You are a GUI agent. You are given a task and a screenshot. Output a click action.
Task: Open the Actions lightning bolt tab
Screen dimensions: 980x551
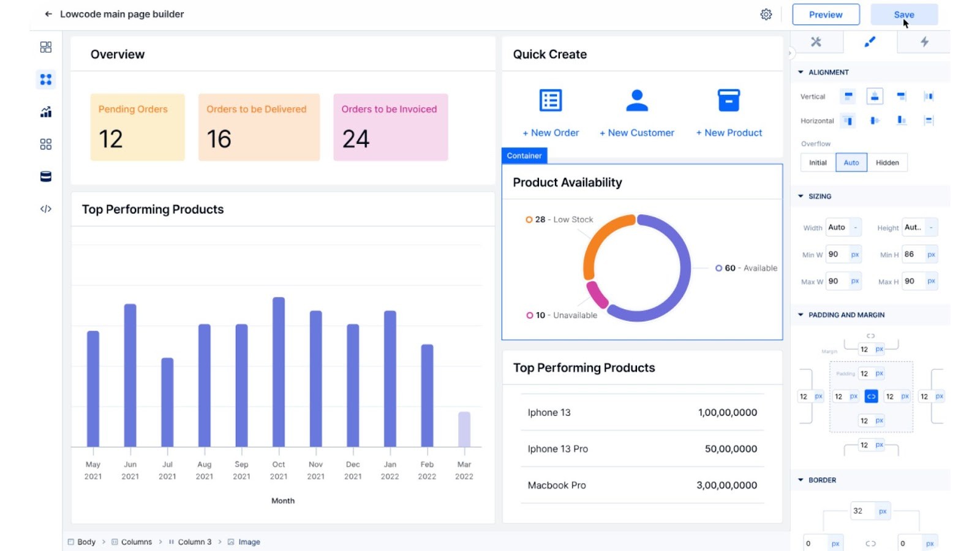pos(924,42)
